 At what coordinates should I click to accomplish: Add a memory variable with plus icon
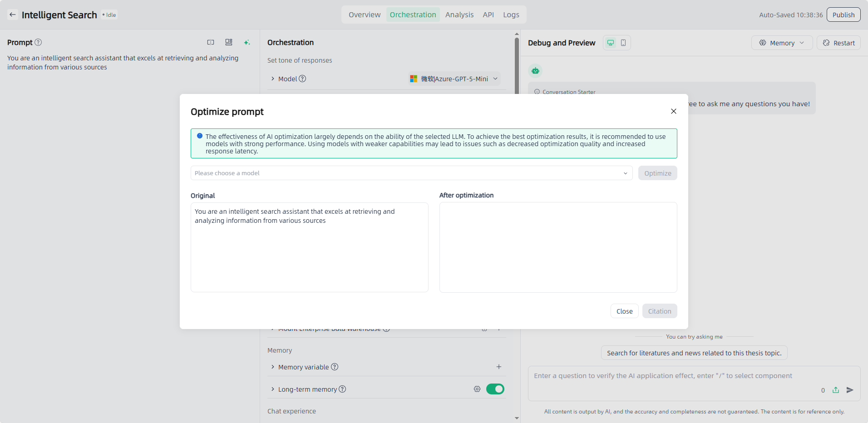[498, 367]
